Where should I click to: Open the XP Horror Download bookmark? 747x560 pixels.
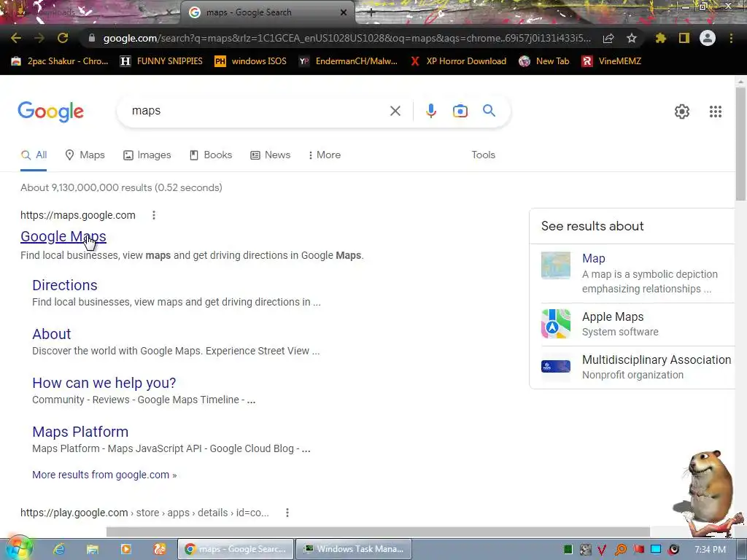tap(458, 61)
